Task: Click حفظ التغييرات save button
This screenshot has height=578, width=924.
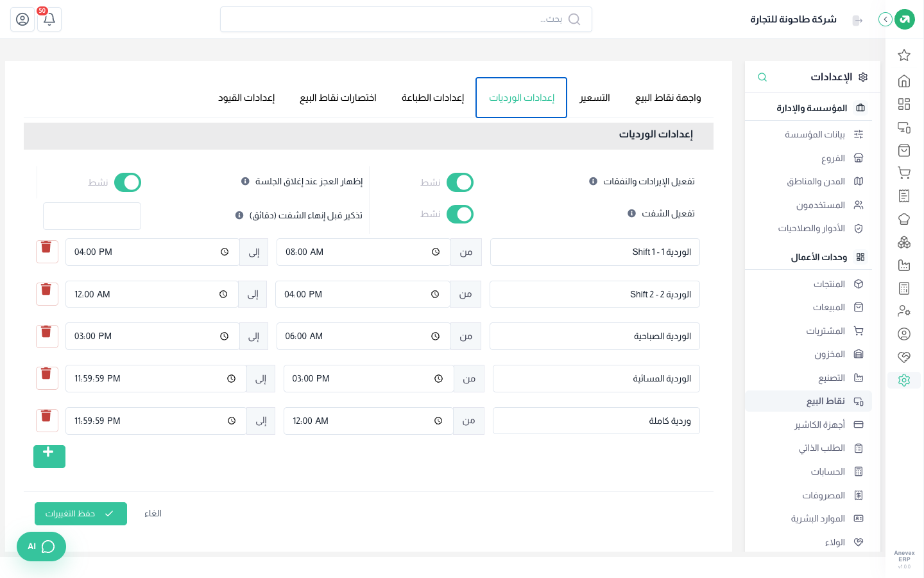Action: [x=81, y=514]
